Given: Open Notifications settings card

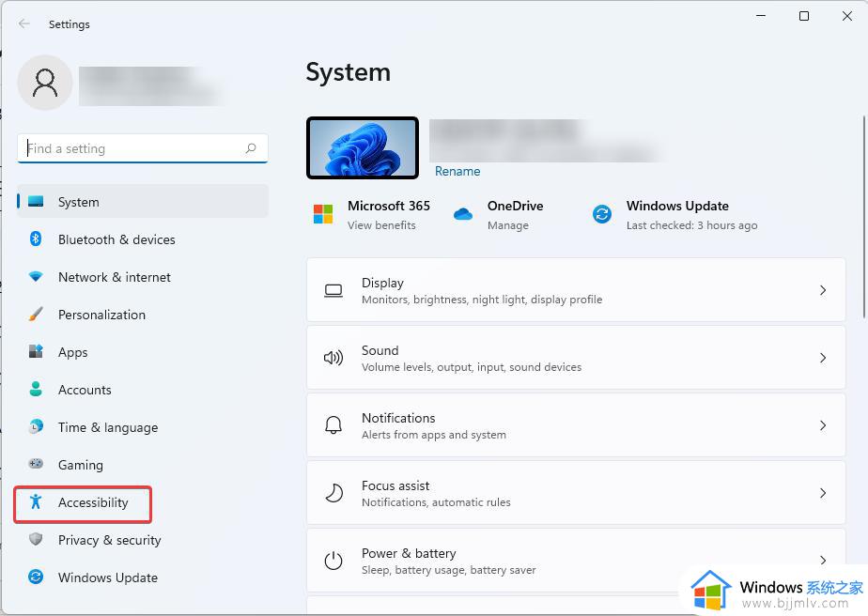Looking at the screenshot, I should click(576, 425).
